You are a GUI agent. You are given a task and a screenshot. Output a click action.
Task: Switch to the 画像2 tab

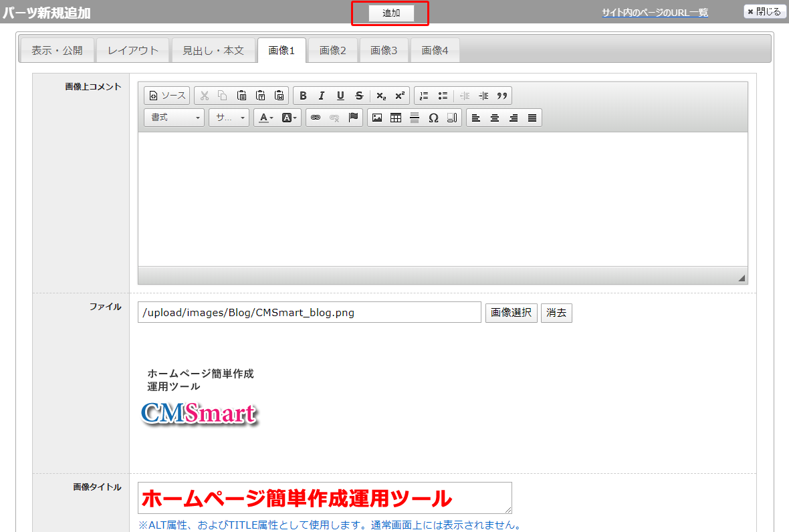click(x=333, y=50)
